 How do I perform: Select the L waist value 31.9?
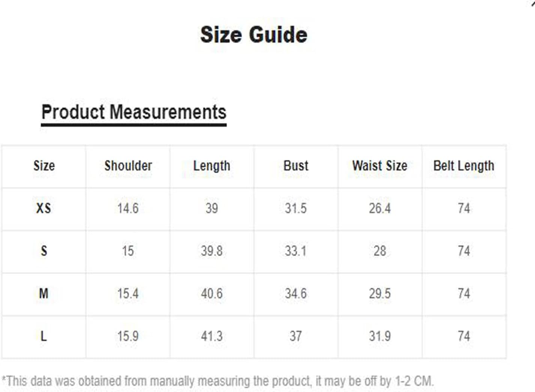click(x=380, y=336)
